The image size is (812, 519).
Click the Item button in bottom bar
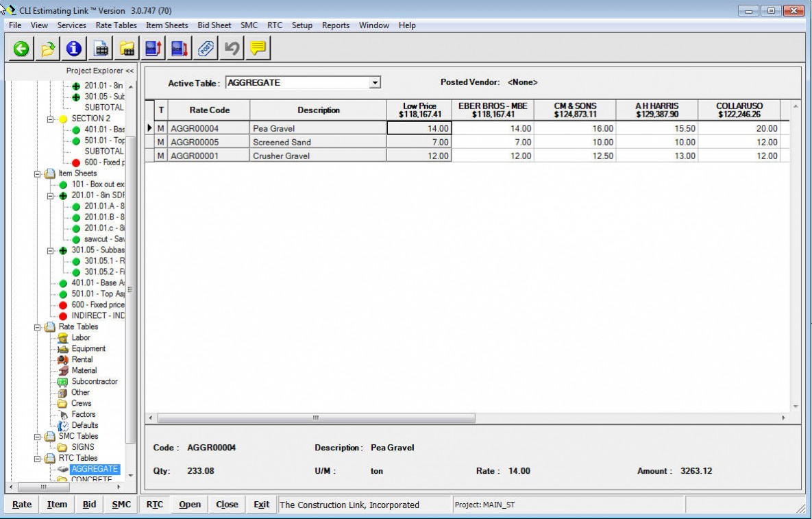coord(57,505)
